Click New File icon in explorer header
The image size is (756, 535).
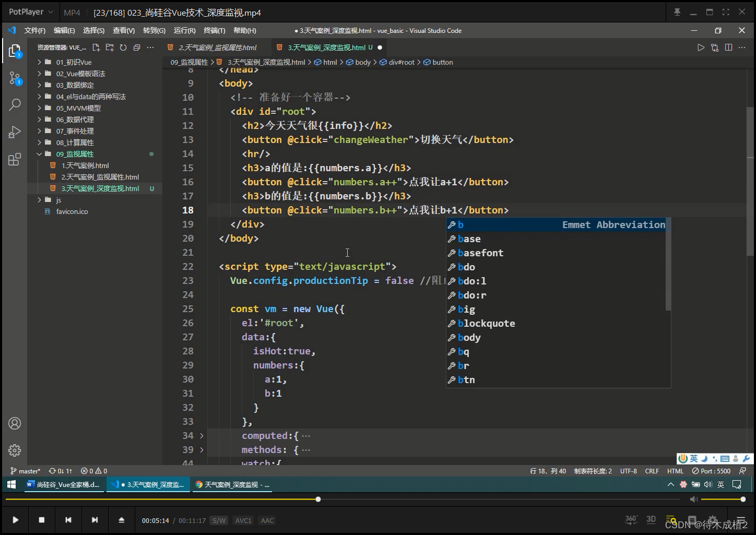coord(96,47)
